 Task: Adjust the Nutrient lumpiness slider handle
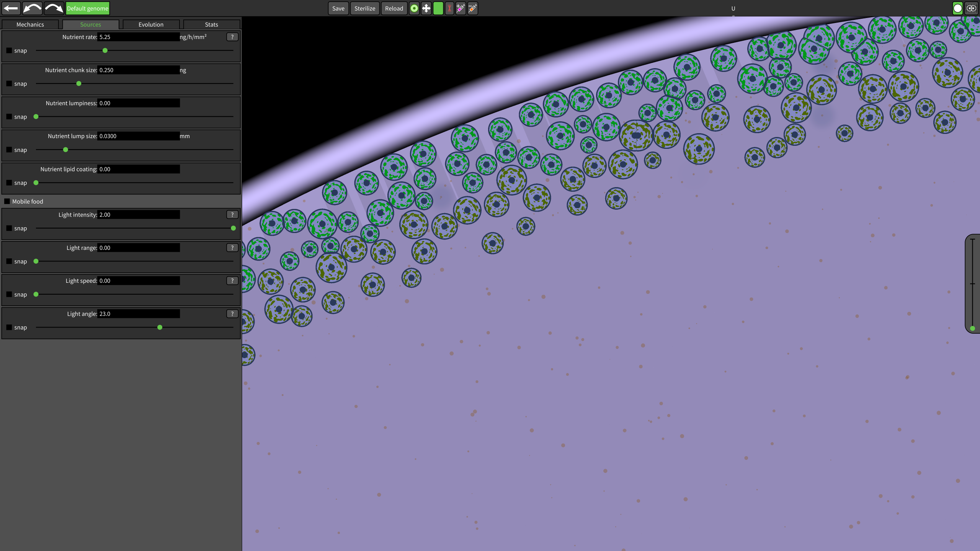(x=36, y=117)
